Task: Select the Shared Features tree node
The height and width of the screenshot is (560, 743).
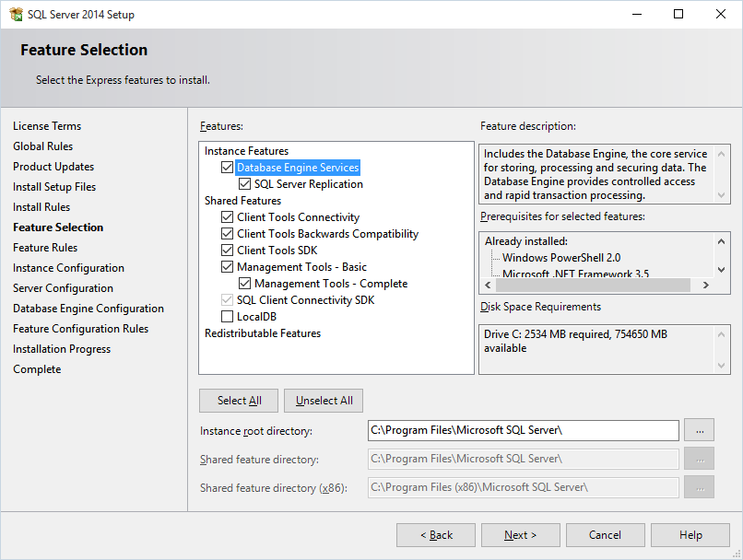Action: click(242, 201)
